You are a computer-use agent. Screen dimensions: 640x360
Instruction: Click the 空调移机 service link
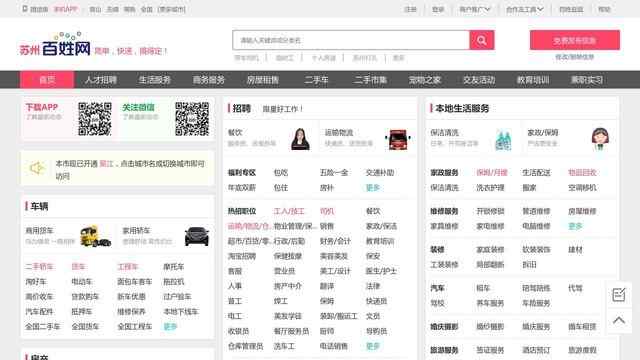[582, 188]
